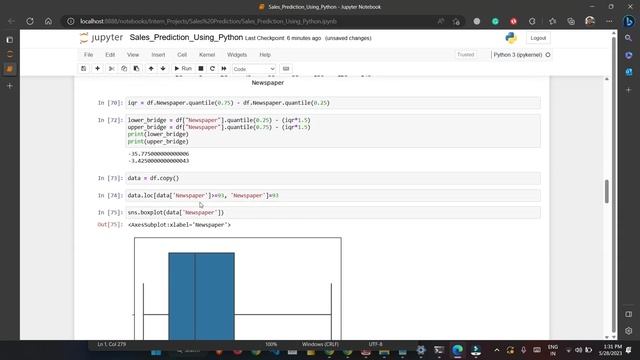Select the sns.boxplot cell In [75]

click(x=333, y=213)
